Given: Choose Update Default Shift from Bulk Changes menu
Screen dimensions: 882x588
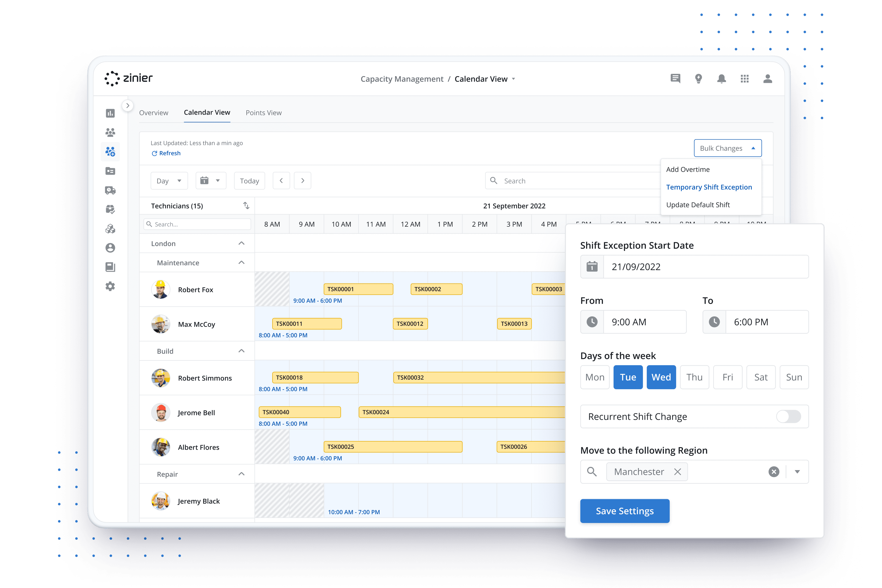Looking at the screenshot, I should (x=698, y=205).
